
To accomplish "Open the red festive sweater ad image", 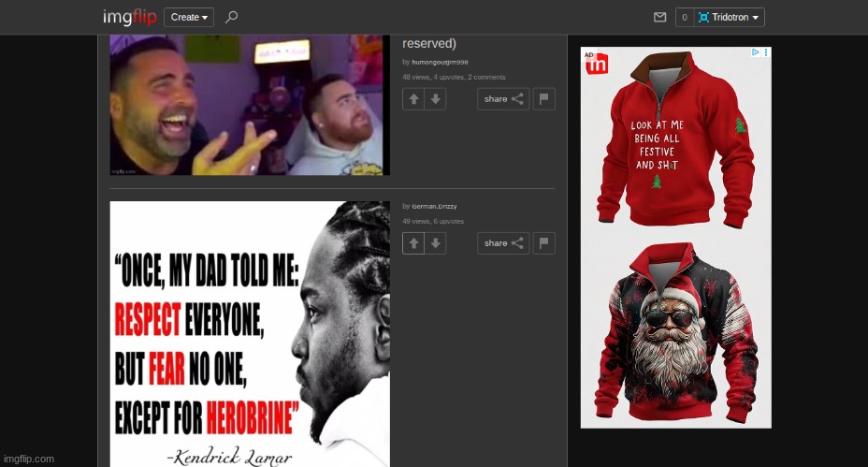I will tap(675, 139).
